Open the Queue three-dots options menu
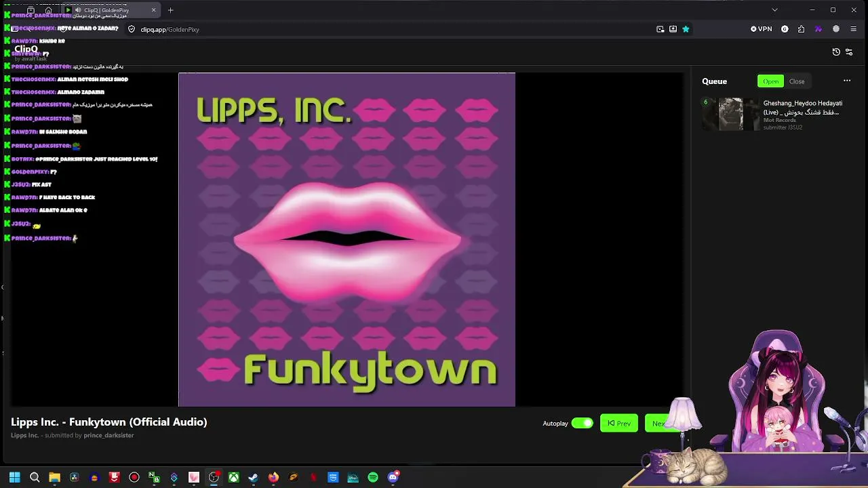 (847, 81)
